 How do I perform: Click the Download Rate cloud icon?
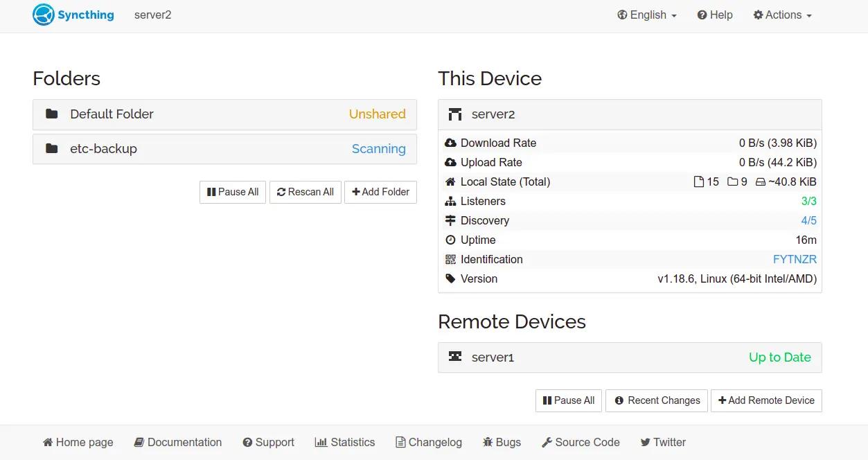click(x=450, y=143)
